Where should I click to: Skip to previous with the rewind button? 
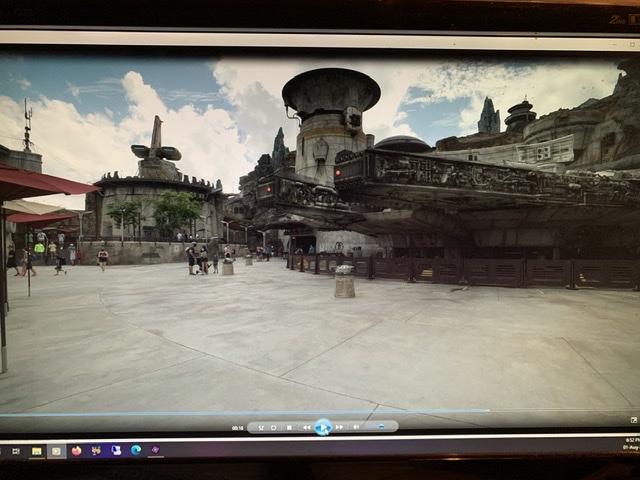[306, 427]
